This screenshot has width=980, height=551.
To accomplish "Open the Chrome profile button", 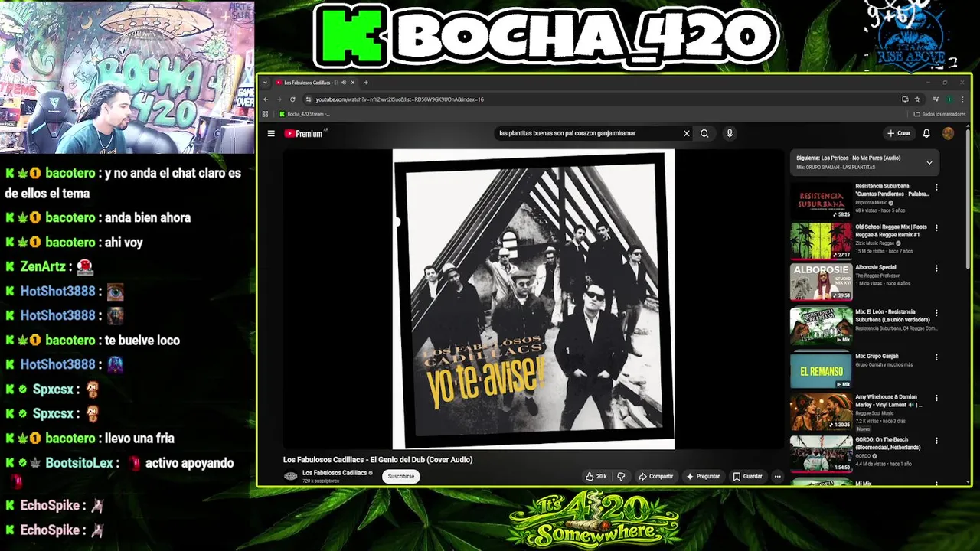I will [949, 99].
